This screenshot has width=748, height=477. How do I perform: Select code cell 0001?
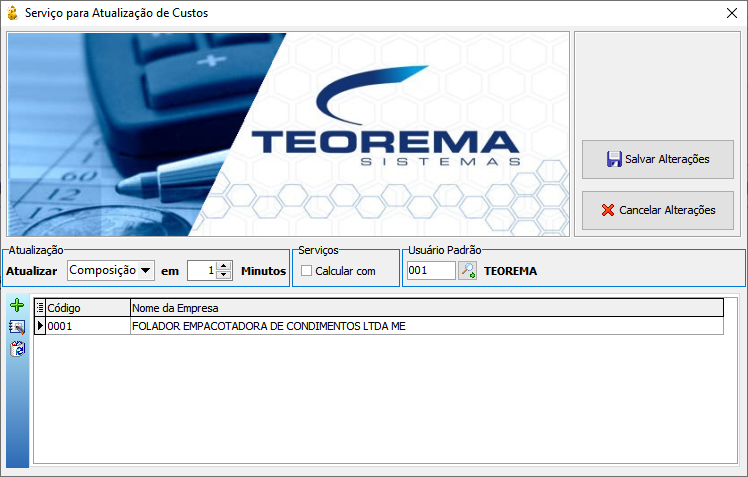(x=88, y=326)
